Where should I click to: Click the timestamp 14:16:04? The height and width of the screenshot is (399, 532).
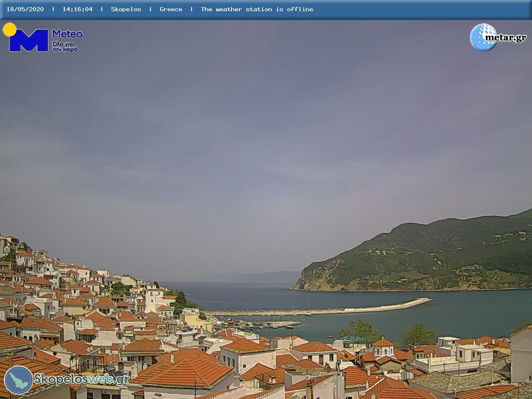tap(77, 9)
